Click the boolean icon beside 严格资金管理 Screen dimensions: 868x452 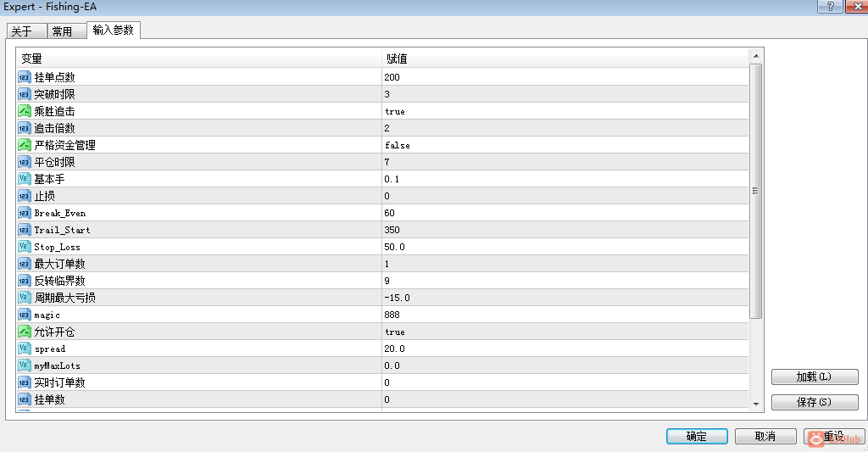click(25, 145)
